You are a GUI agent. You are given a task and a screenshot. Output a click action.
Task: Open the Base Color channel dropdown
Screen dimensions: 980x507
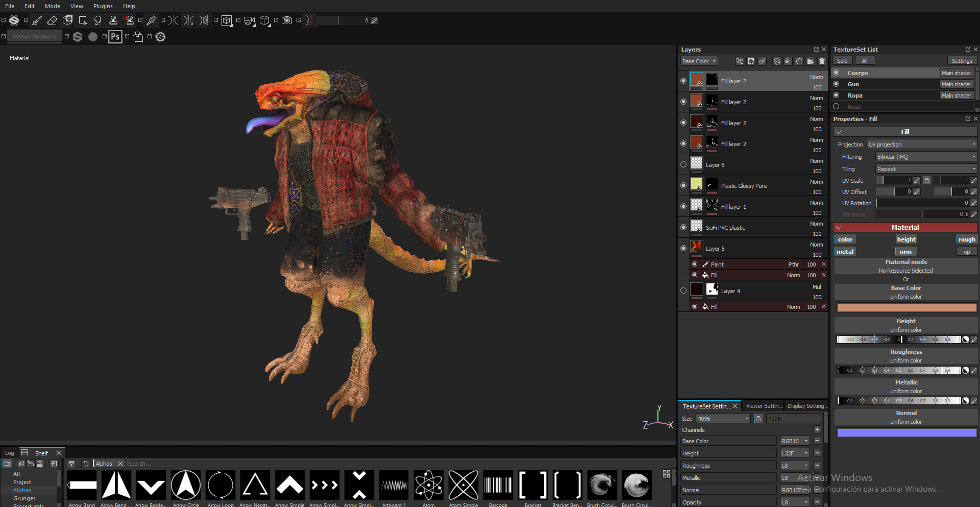(699, 61)
